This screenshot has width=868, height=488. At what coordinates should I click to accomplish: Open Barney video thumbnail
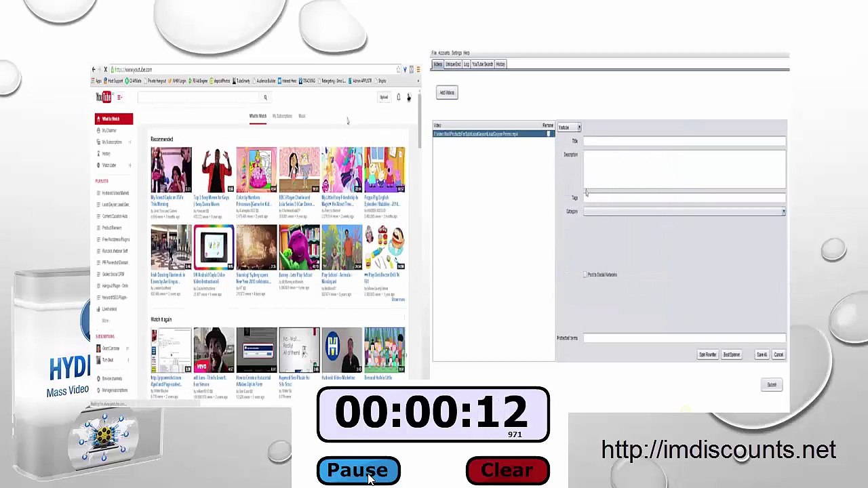tap(299, 247)
